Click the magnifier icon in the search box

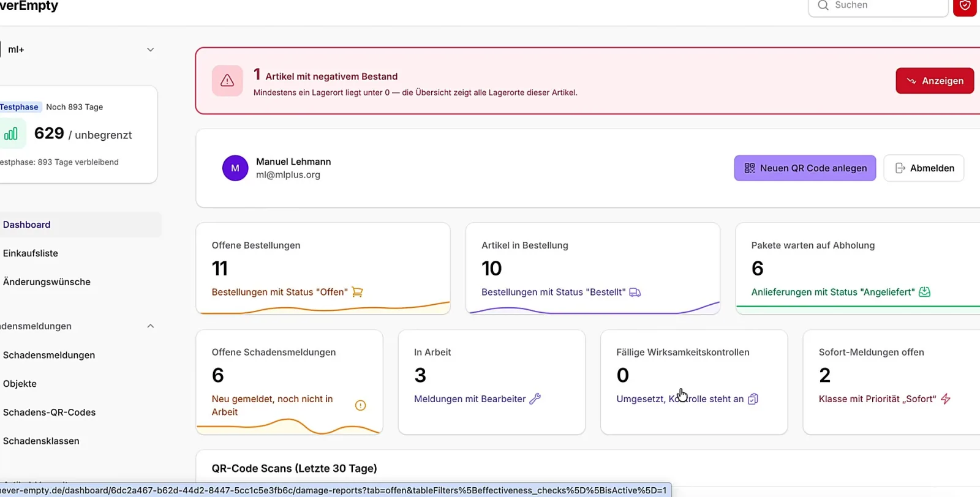pos(823,6)
